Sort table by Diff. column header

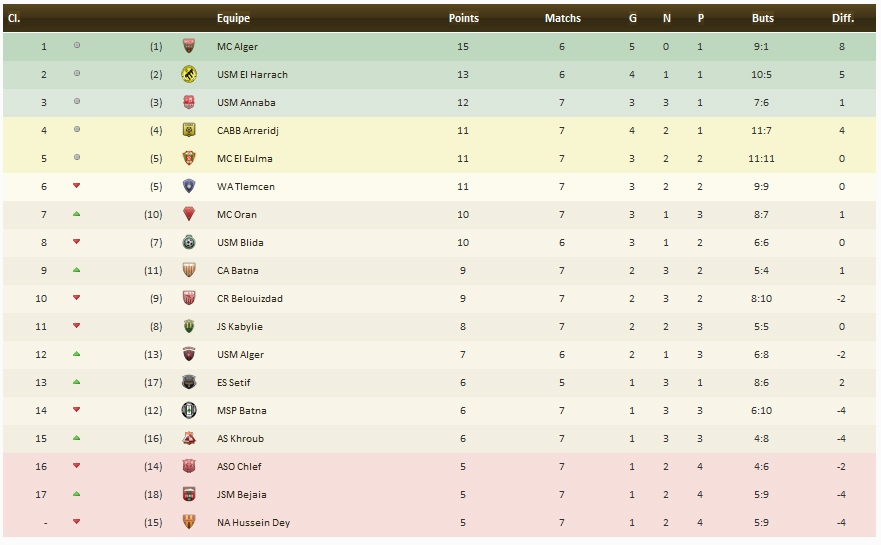[x=842, y=18]
